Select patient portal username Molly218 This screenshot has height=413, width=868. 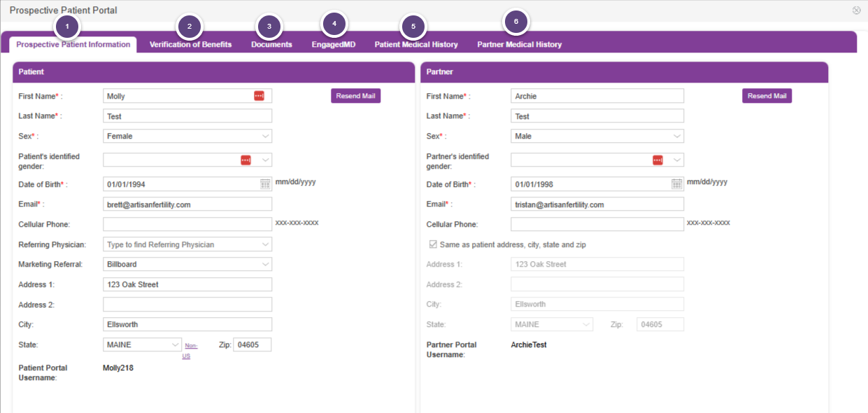click(118, 367)
